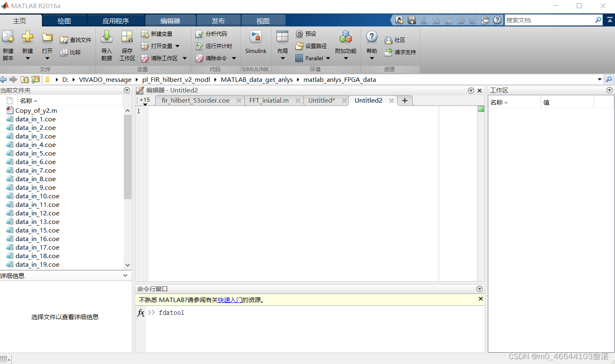Click Compare (比较) tool

pyautogui.click(x=70, y=52)
